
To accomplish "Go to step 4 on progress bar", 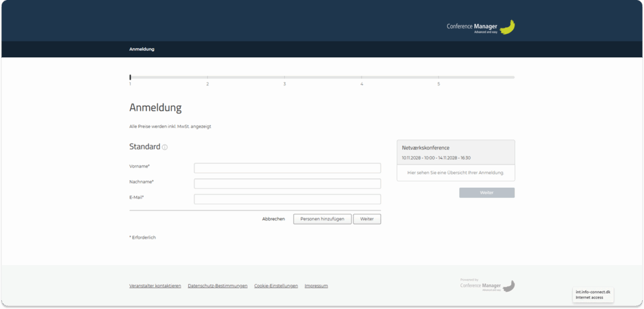I will 362,78.
